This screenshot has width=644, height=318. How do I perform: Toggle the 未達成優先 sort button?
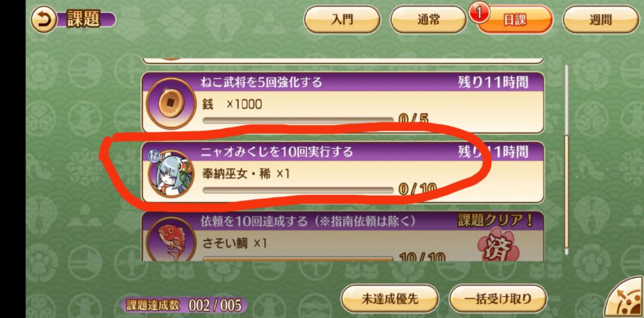pyautogui.click(x=390, y=299)
